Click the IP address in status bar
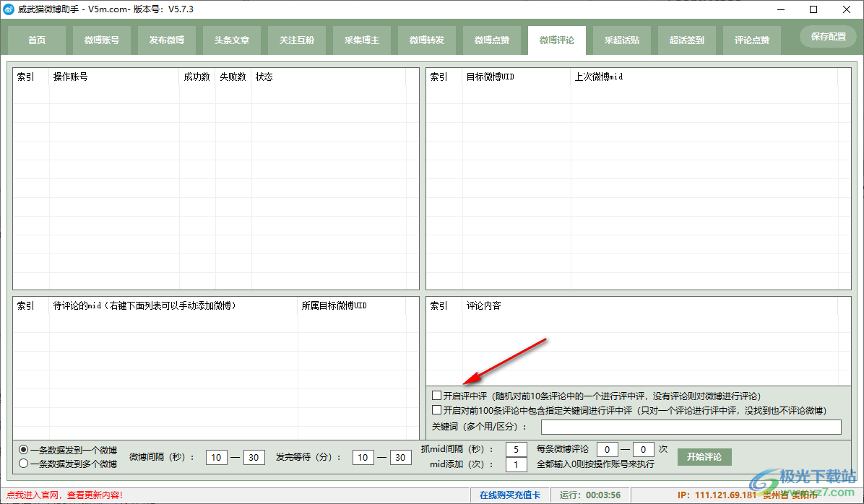This screenshot has height=504, width=864. (x=717, y=495)
